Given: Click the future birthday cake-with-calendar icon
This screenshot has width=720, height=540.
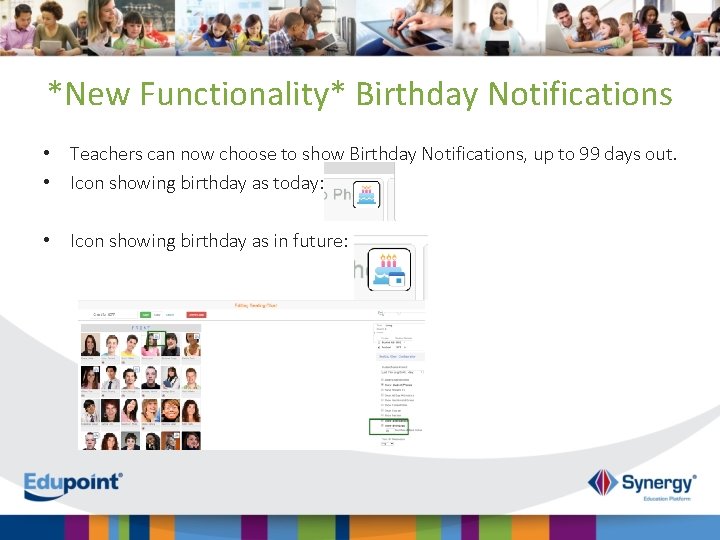Looking at the screenshot, I should pos(389,269).
